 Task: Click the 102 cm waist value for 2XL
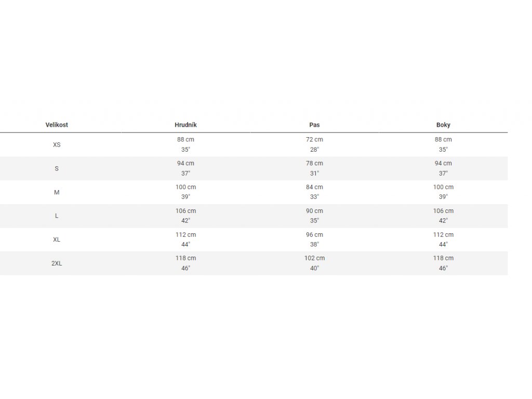(x=314, y=258)
